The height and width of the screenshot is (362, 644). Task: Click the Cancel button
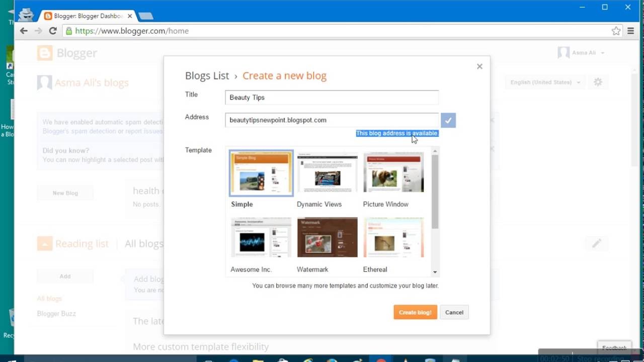click(x=454, y=312)
